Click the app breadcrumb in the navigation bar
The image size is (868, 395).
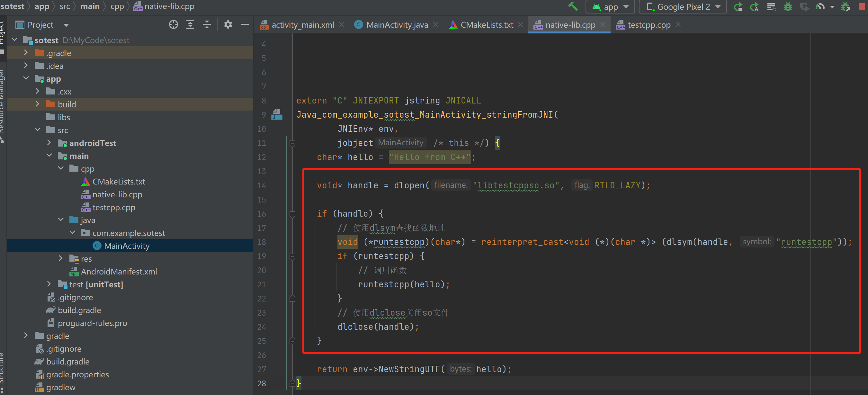point(42,6)
